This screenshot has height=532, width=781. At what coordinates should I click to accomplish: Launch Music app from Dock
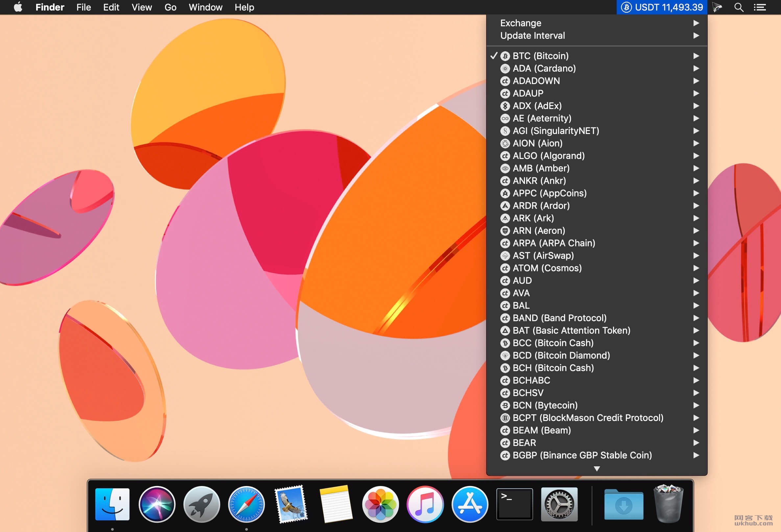425,504
